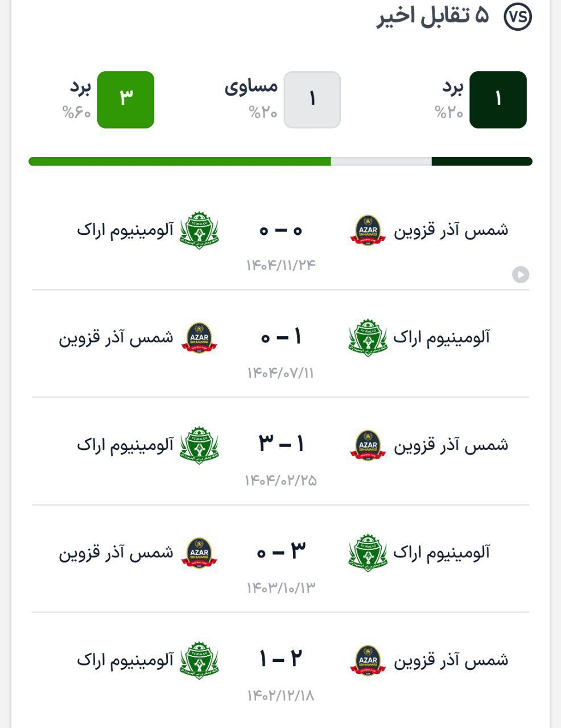The width and height of the screenshot is (561, 728).
Task: Open the 2–1 match score dated 1402/12/18
Action: point(280,659)
